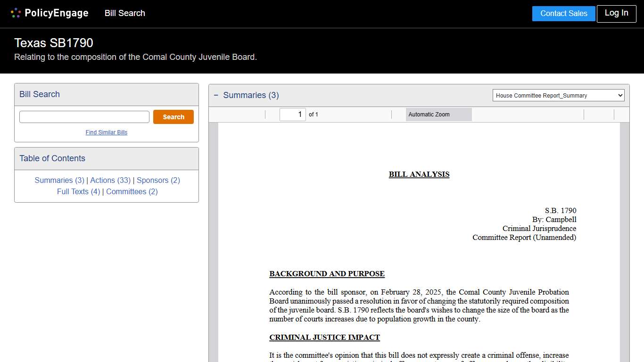Focus the bill search text field
Screen dimensions: 644x362
84,117
